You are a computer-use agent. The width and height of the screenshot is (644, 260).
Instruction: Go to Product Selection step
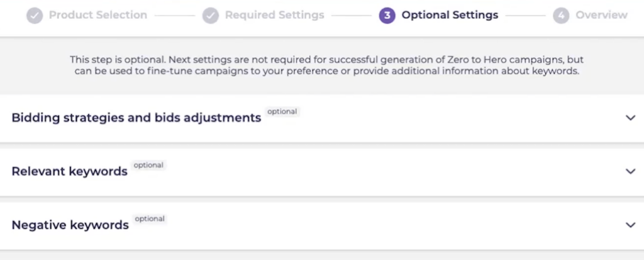(97, 15)
